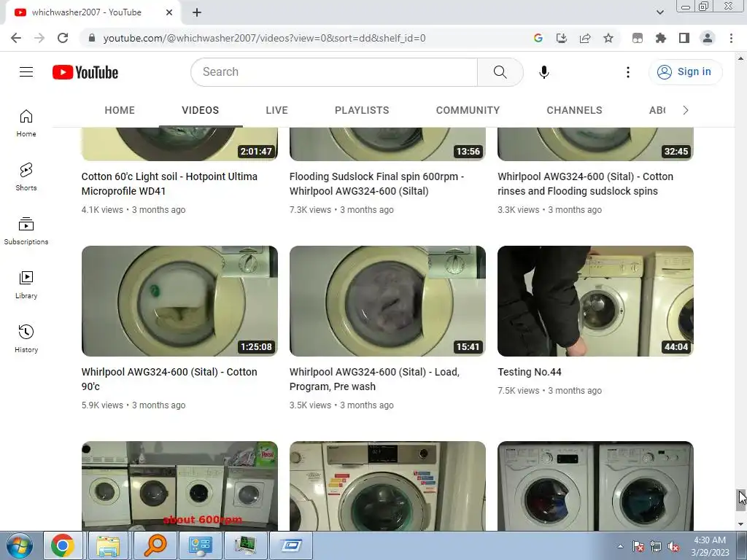Share this page via the share icon

(x=584, y=38)
